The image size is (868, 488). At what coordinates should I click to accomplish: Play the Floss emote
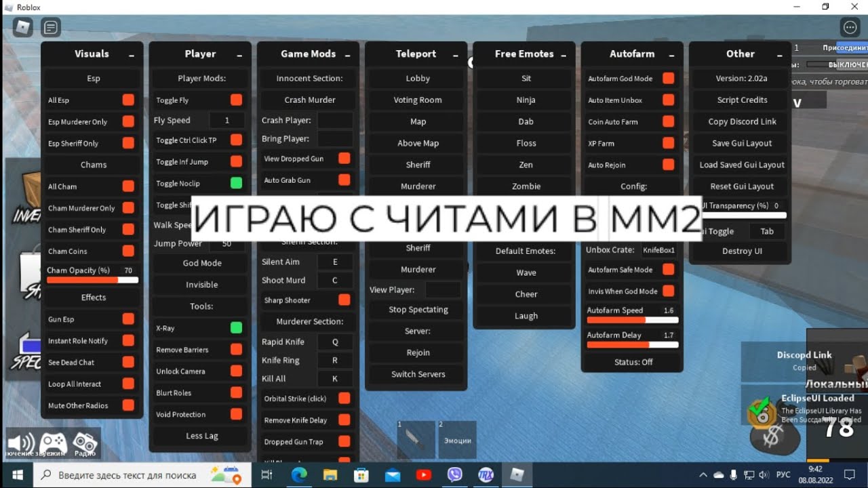click(x=526, y=144)
